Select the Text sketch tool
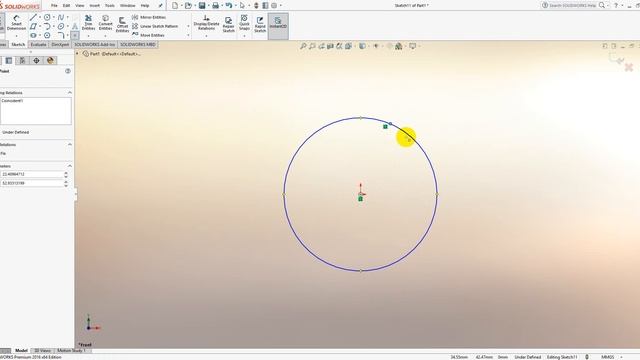The height and width of the screenshot is (360, 640). (75, 26)
